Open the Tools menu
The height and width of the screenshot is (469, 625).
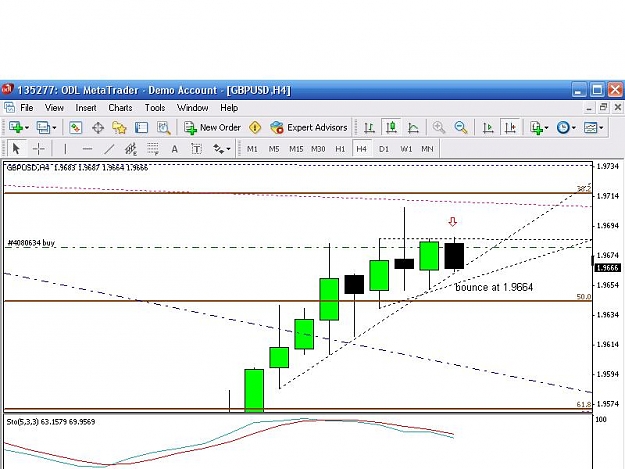pos(155,108)
